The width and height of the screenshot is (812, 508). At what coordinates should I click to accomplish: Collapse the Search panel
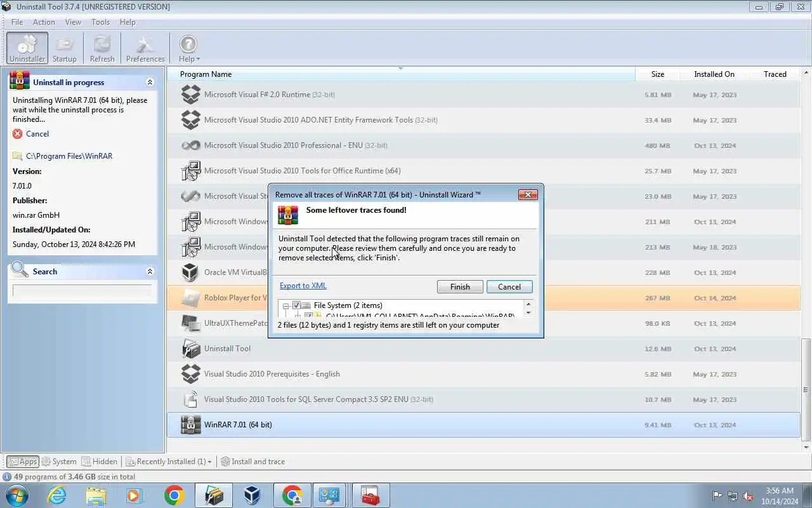pyautogui.click(x=150, y=272)
